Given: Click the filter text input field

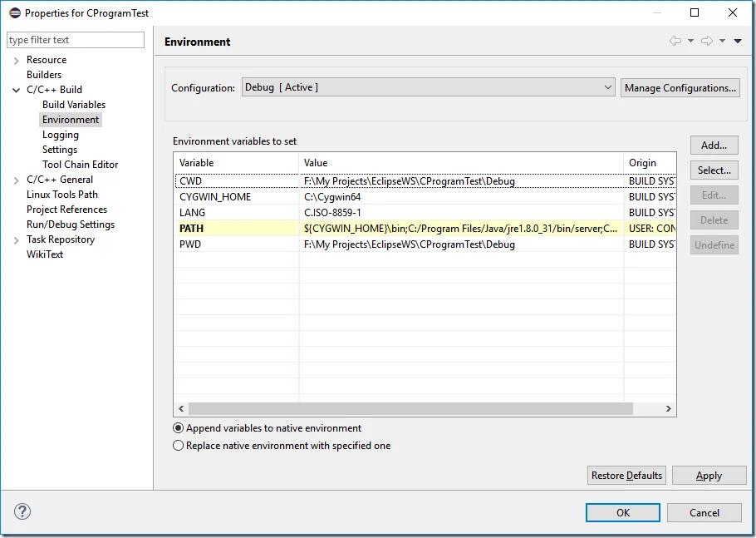Looking at the screenshot, I should [75, 39].
